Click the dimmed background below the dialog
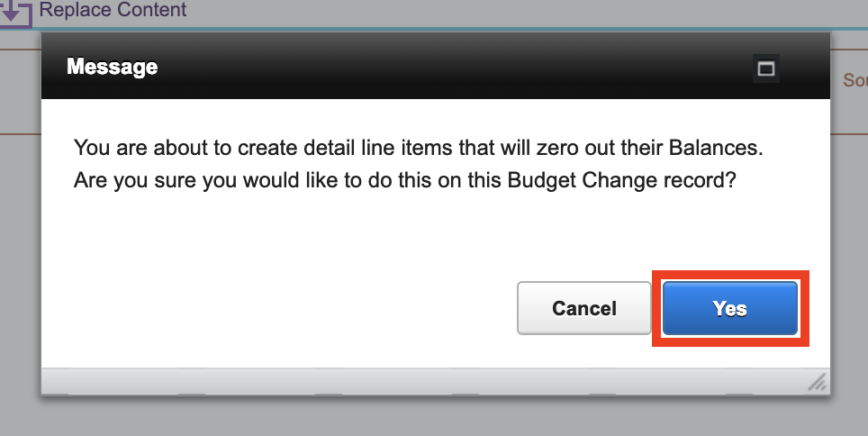868x436 pixels. pos(434,416)
